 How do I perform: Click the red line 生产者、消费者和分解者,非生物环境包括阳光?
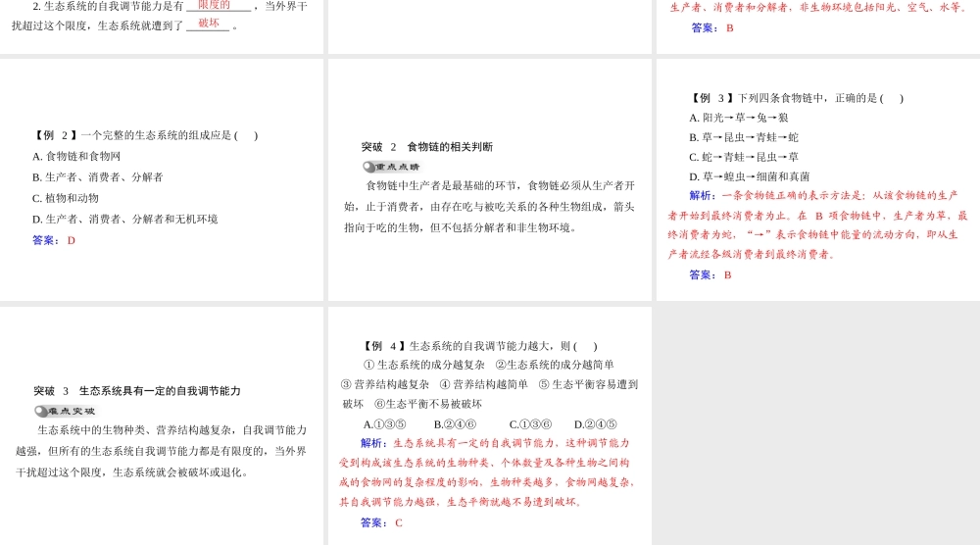coord(818,8)
